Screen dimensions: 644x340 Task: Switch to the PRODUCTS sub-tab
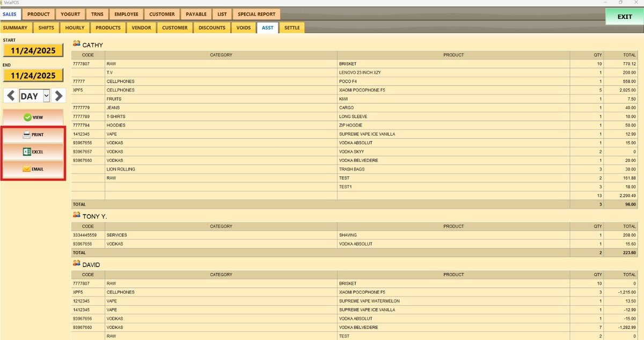point(108,28)
